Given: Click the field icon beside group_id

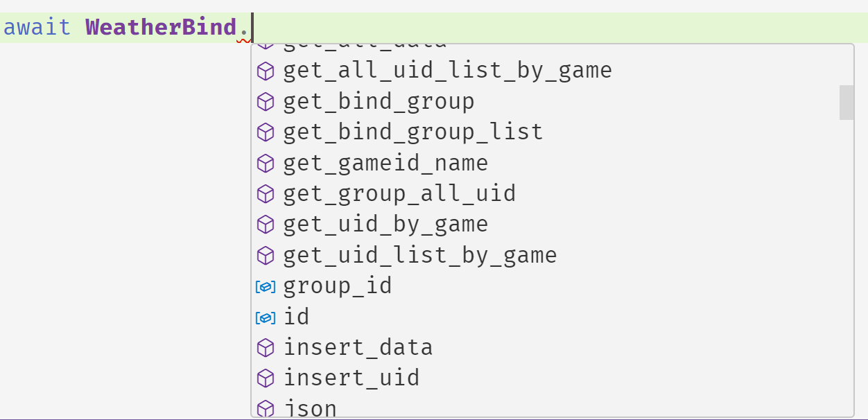Looking at the screenshot, I should (x=266, y=286).
